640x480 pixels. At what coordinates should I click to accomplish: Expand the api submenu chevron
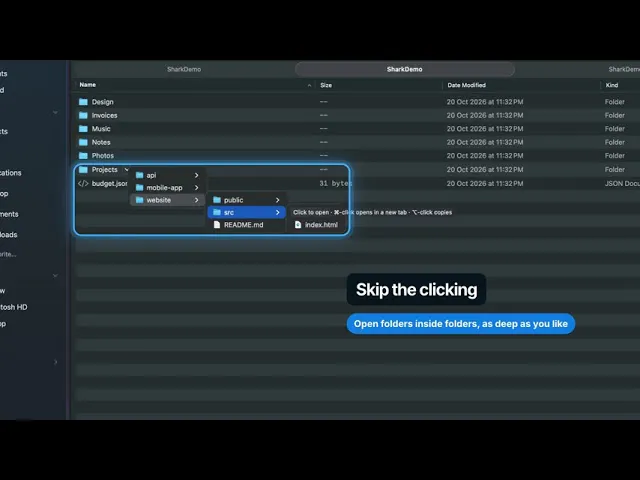pos(196,175)
